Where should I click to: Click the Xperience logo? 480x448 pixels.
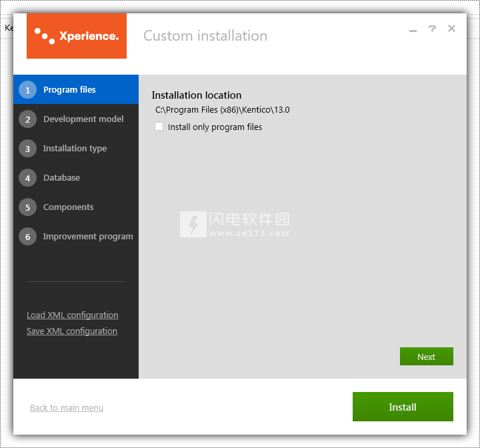(77, 36)
